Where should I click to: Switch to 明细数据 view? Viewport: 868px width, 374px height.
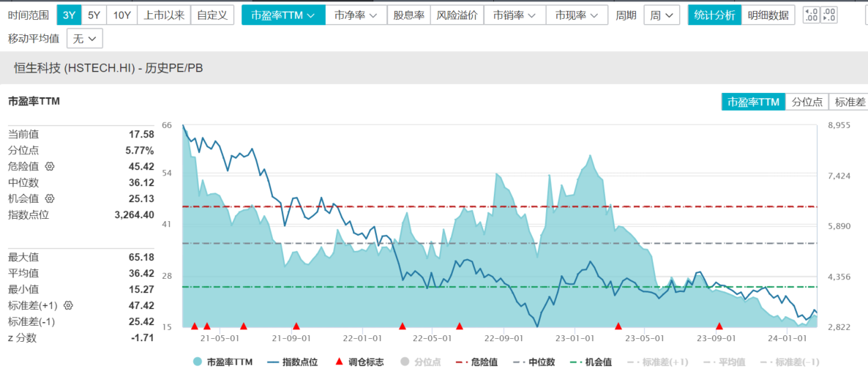pyautogui.click(x=768, y=15)
